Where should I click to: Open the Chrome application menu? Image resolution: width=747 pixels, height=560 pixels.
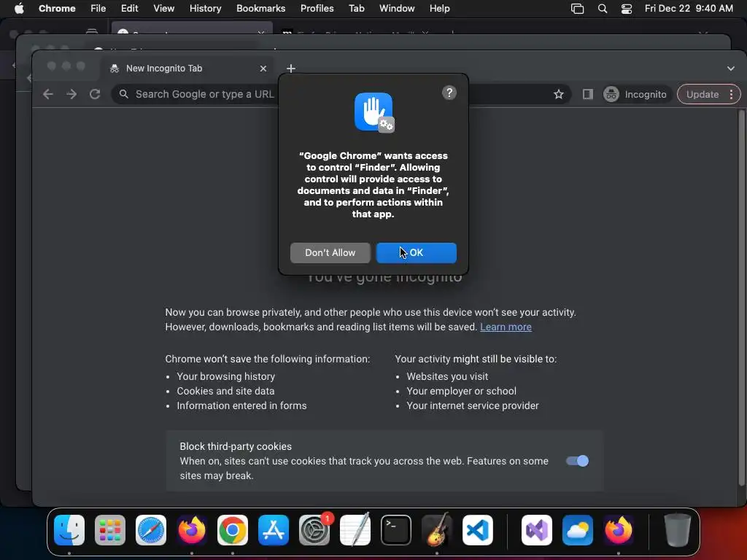[x=57, y=8]
